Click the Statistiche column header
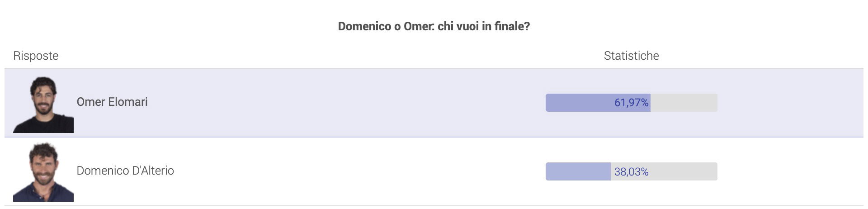 click(x=631, y=56)
